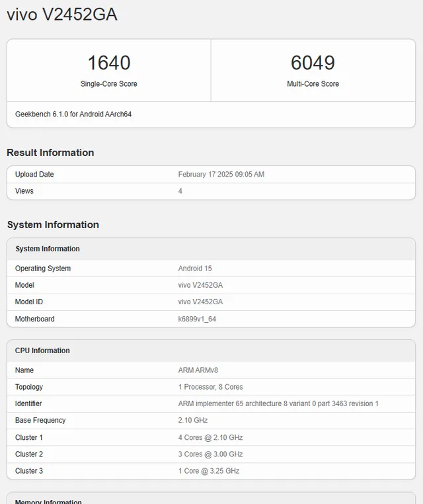Click the Cluster 3 label

click(x=29, y=471)
